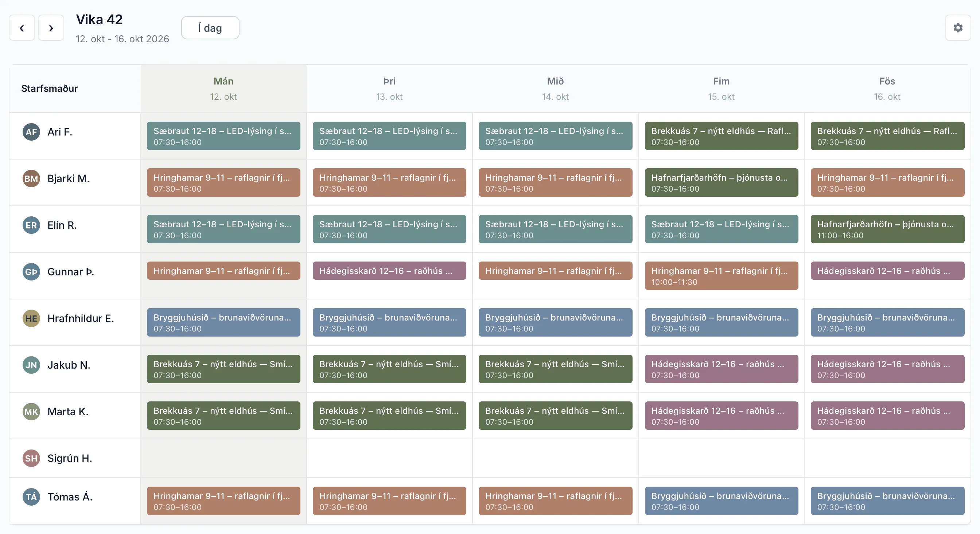The height and width of the screenshot is (534, 980).
Task: Click the date range 12. okt - 16. okt 2026
Action: (x=122, y=39)
